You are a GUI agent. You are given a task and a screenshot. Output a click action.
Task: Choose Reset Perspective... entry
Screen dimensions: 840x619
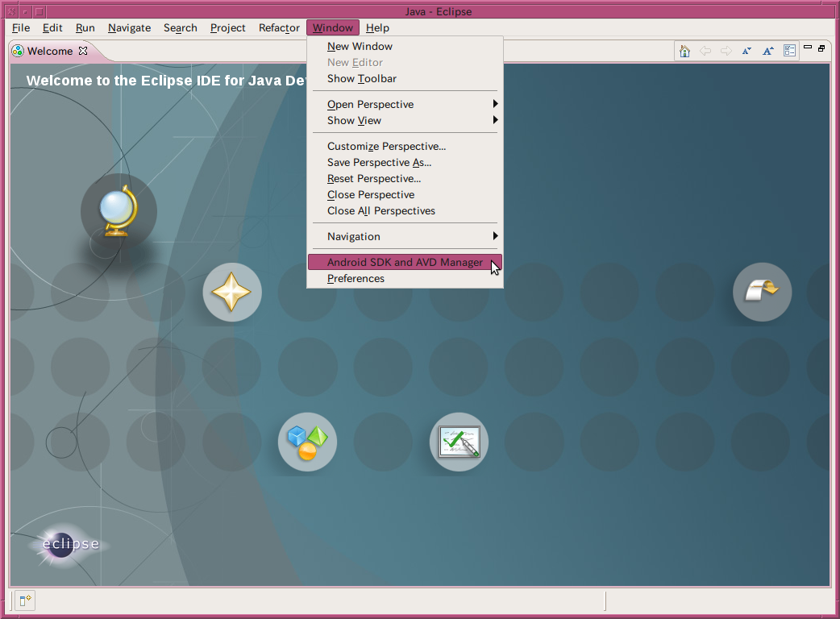pyautogui.click(x=405, y=178)
